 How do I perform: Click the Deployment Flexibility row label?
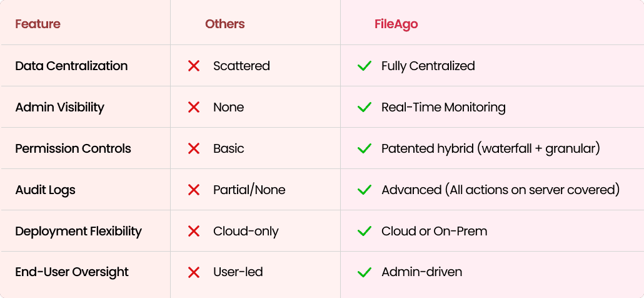click(78, 231)
